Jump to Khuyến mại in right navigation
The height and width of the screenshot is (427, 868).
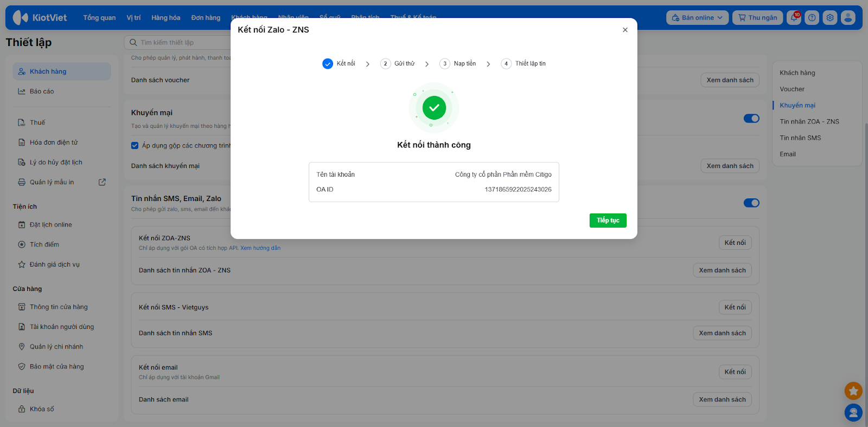point(797,106)
